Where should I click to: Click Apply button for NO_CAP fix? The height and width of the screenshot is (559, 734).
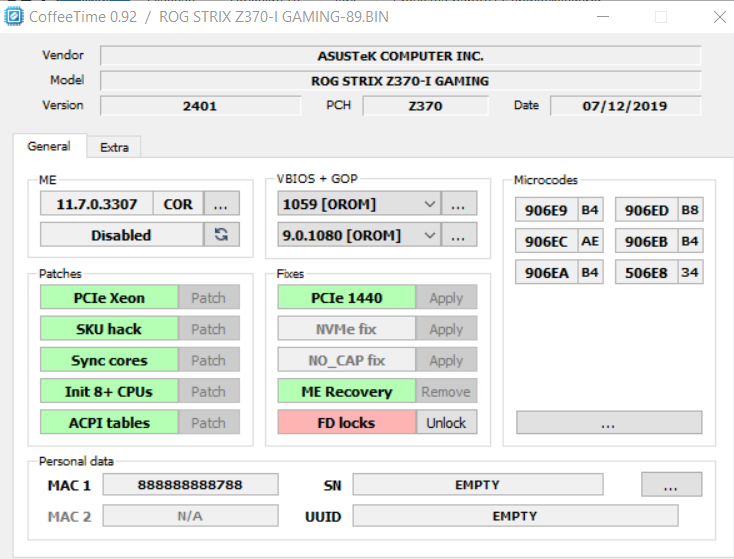447,360
